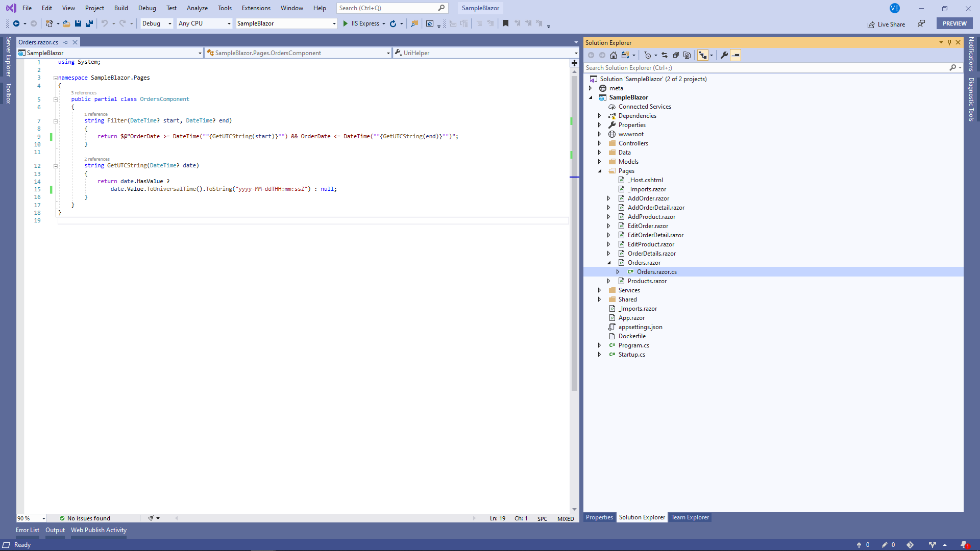
Task: Open the Tools menu
Action: coord(225,8)
